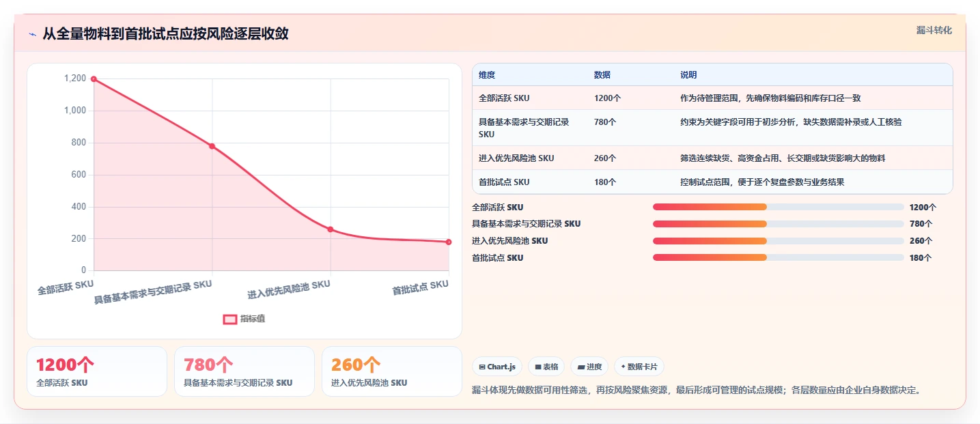Click the Chart.js tag
Screen dimensions: 980x424
pos(497,367)
